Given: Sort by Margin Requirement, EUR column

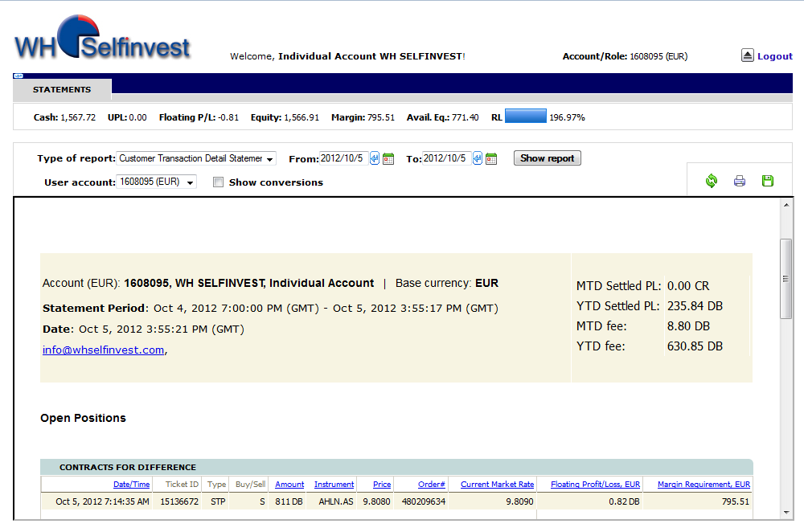Looking at the screenshot, I should click(x=703, y=485).
